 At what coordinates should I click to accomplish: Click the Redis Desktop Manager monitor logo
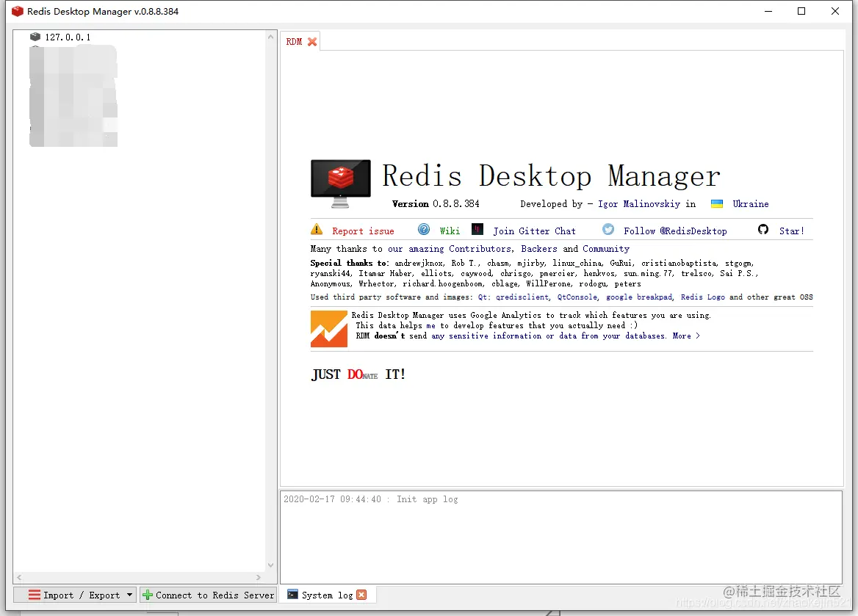340,184
